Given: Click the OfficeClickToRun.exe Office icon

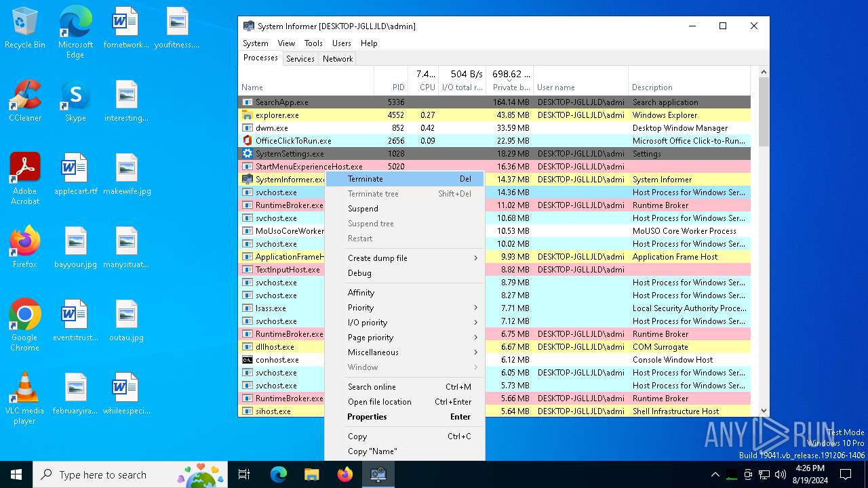Looking at the screenshot, I should click(248, 141).
